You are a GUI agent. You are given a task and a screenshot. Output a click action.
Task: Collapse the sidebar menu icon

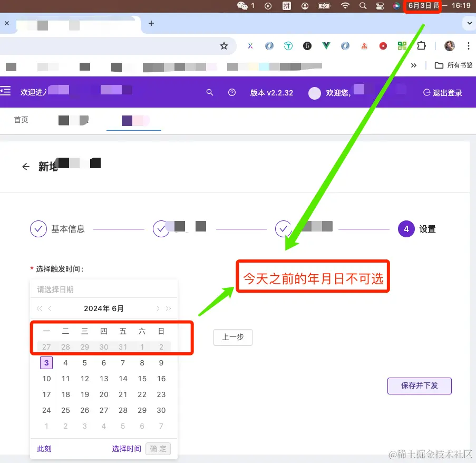coord(5,91)
